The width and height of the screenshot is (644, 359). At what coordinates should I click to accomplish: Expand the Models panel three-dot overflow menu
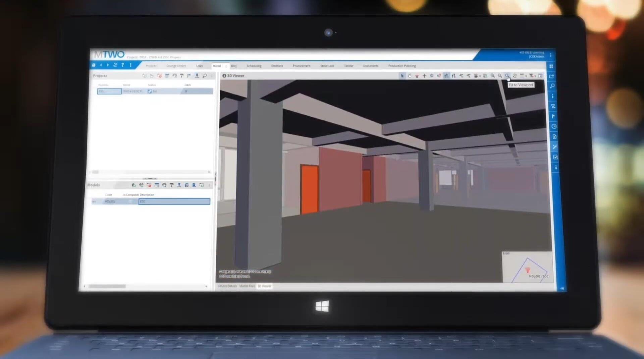(x=209, y=185)
